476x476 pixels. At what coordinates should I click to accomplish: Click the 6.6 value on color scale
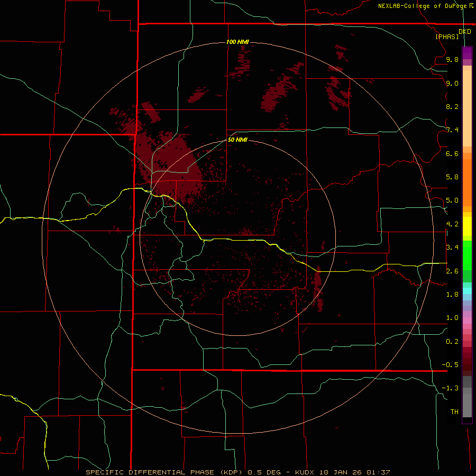coord(452,153)
